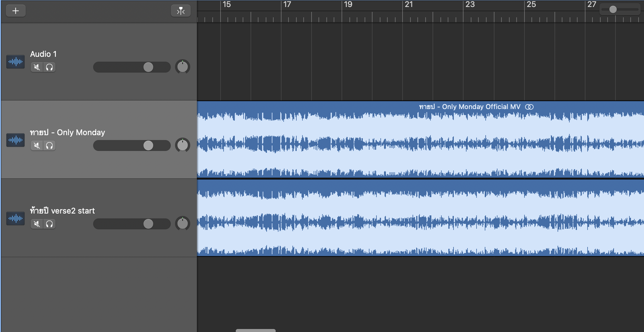Viewport: 644px width, 332px height.
Task: Select the verse2 start audio region waveform
Action: coord(420,218)
